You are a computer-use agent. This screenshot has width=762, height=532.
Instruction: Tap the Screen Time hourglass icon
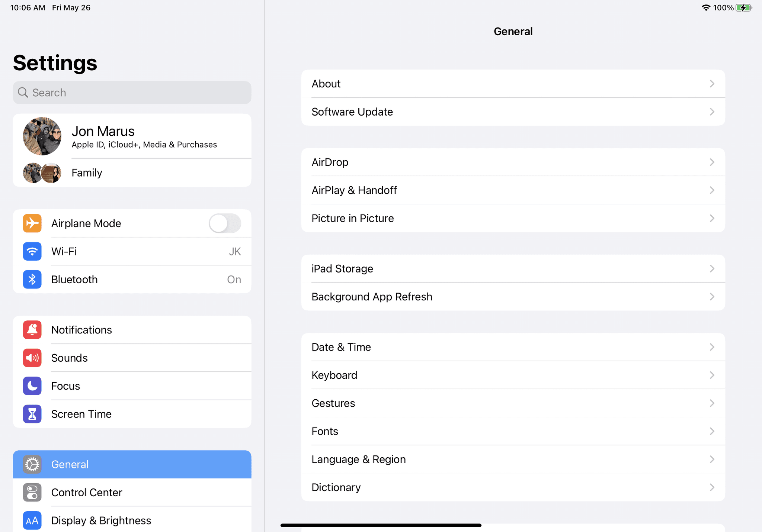(x=32, y=414)
